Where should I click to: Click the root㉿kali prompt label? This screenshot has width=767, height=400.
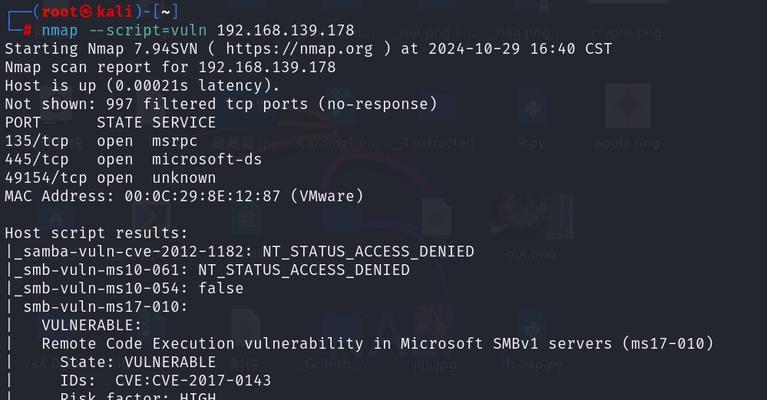coord(87,11)
